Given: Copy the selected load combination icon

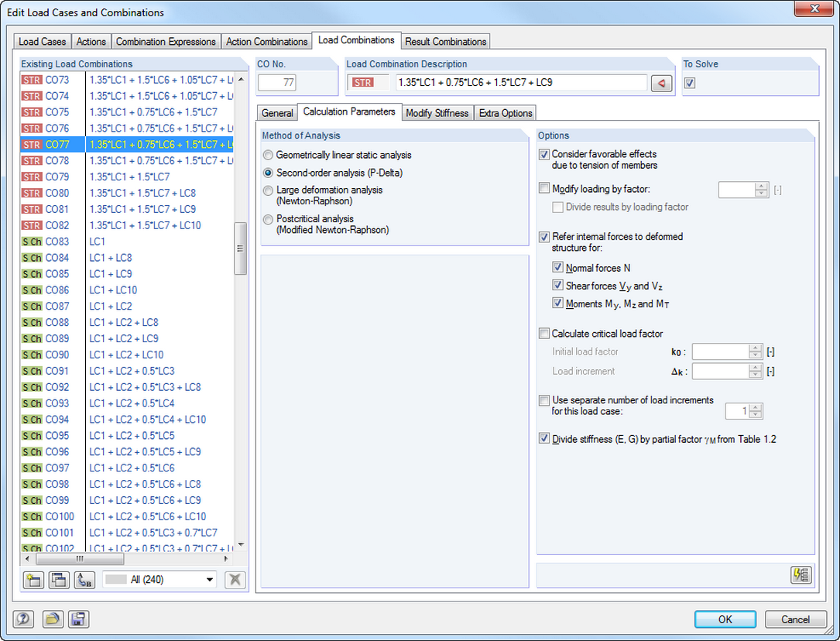Looking at the screenshot, I should [59, 579].
